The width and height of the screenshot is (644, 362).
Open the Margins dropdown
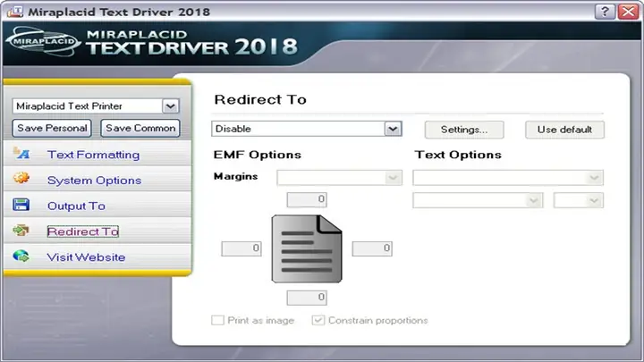(x=339, y=178)
